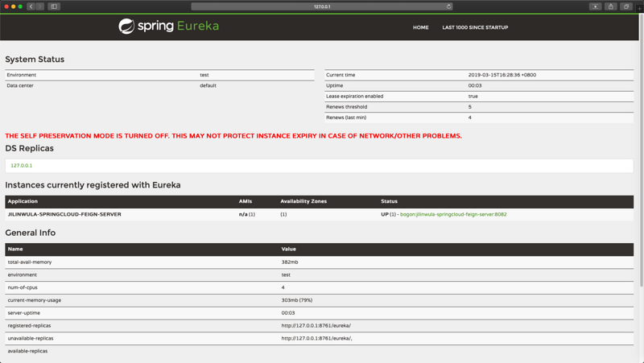Click the General Info heading

click(30, 233)
